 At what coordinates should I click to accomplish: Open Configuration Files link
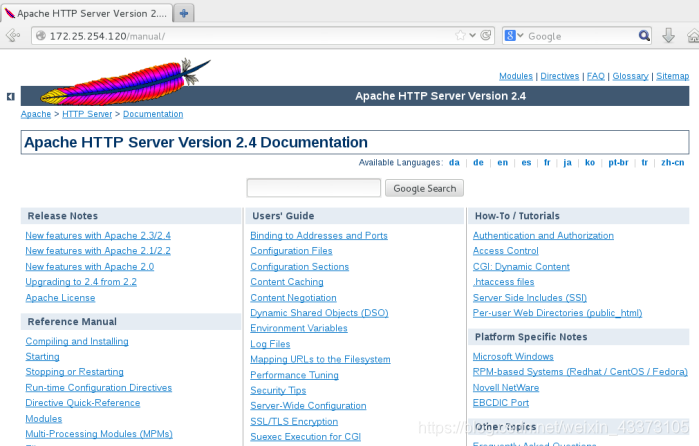point(291,251)
